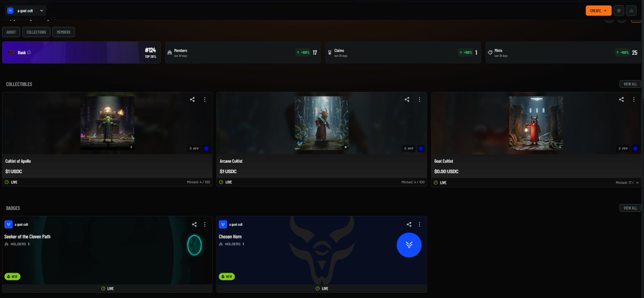Screen dimensions: 644x298
Task: Click the PFP tag on Goat Cultist
Action: pyautogui.click(x=623, y=148)
